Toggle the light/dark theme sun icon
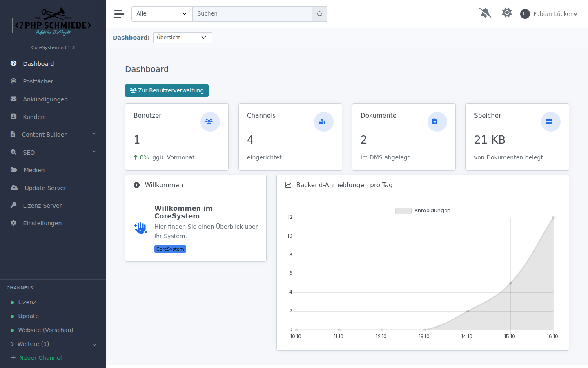This screenshot has width=588, height=368. pyautogui.click(x=507, y=13)
